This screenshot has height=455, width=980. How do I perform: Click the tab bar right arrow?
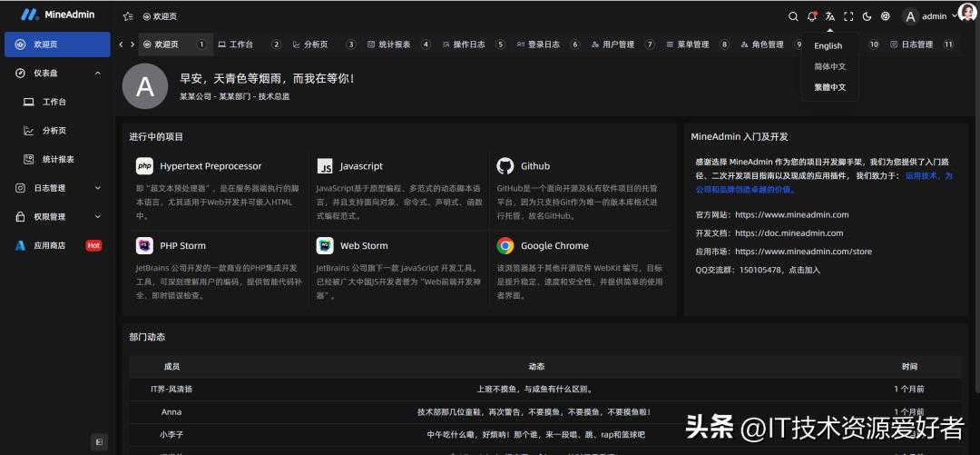(x=132, y=45)
